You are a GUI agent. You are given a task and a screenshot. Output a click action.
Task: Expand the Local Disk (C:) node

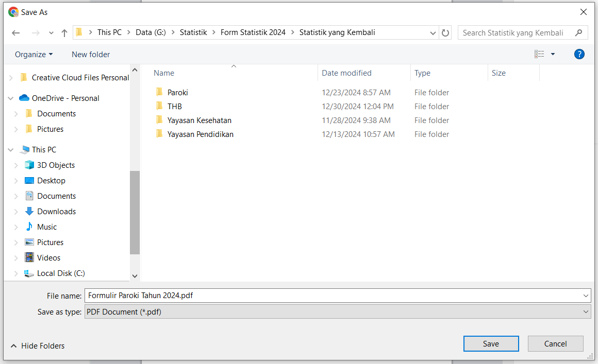point(15,273)
